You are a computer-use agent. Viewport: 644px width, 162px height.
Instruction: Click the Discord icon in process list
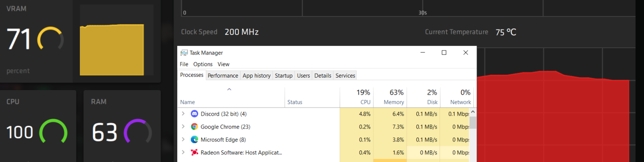coord(194,114)
